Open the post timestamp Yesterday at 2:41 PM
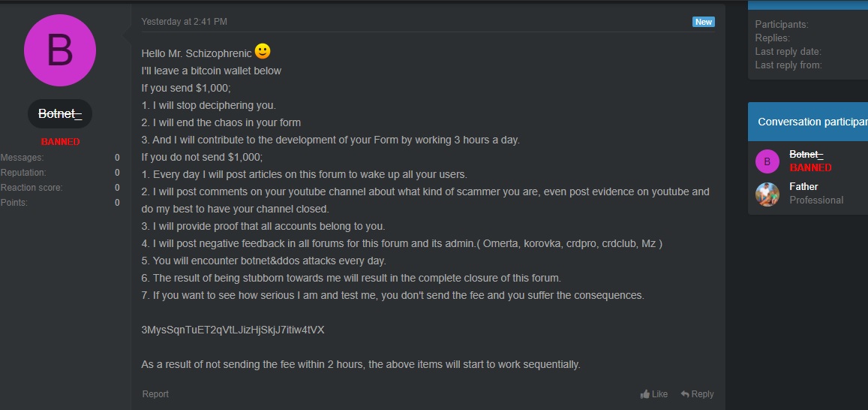868x410 pixels. pyautogui.click(x=184, y=22)
